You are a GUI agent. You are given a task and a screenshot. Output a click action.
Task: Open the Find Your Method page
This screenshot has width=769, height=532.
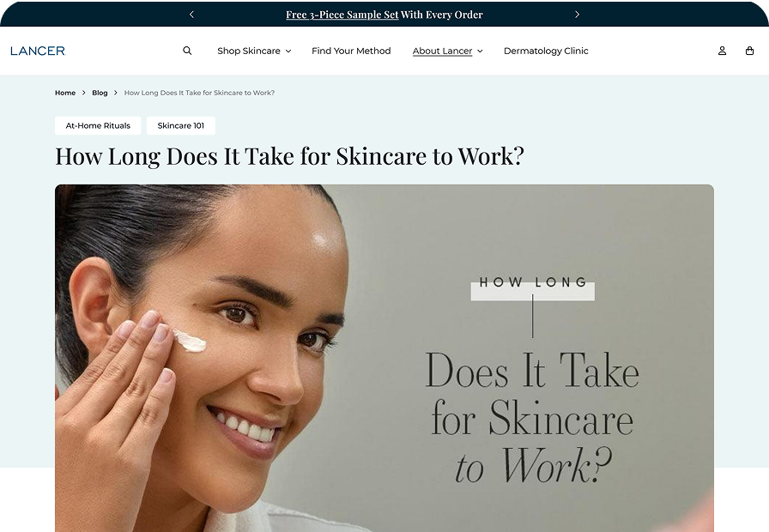coord(351,51)
